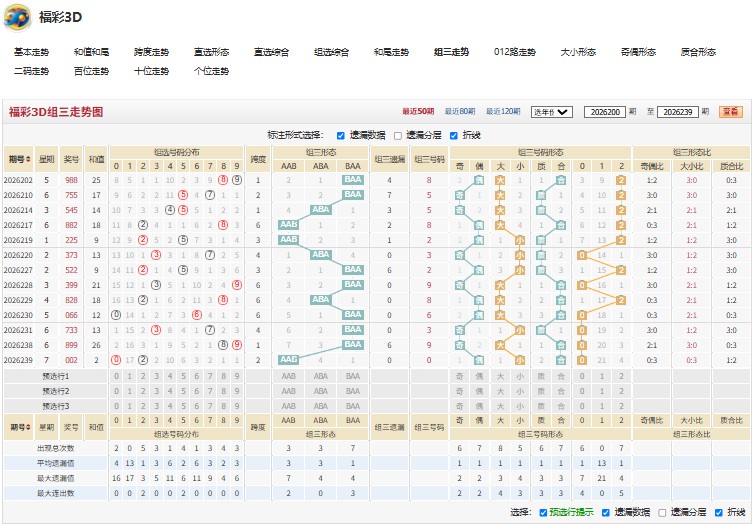Open 质合形态 chart
This screenshot has height=526, width=754.
(x=698, y=52)
